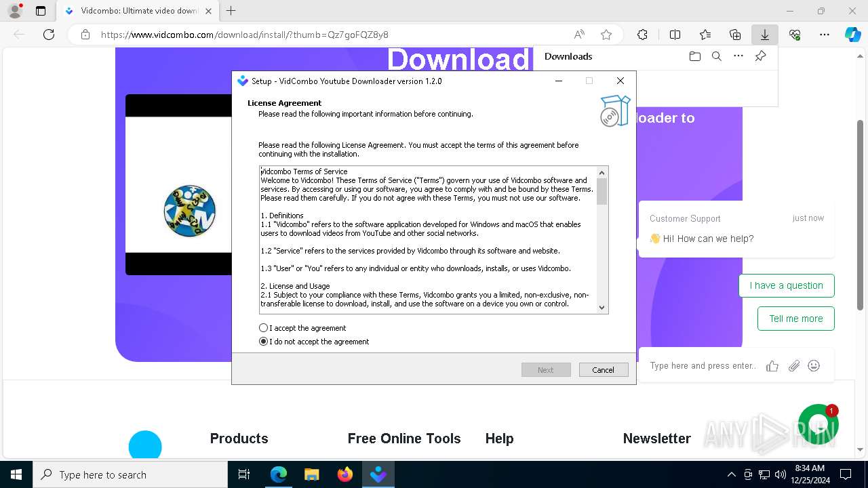
Task: Open Task View on taskbar
Action: pos(244,474)
